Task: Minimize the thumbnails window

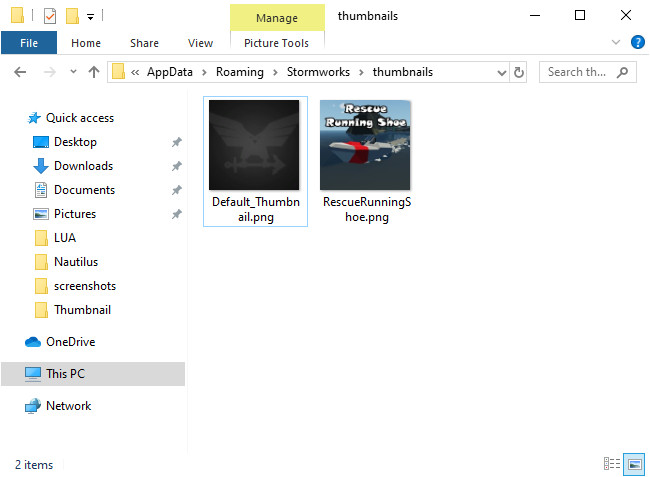Action: [x=535, y=16]
